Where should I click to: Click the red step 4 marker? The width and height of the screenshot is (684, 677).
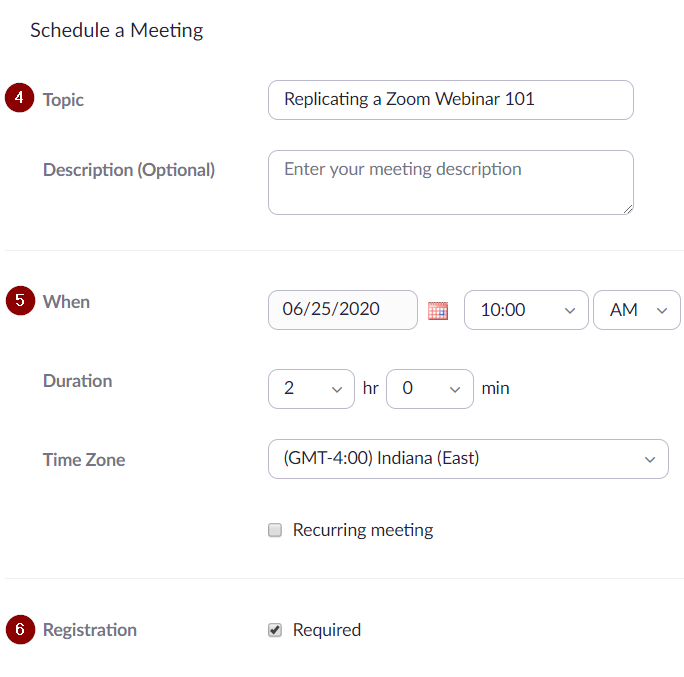(19, 98)
